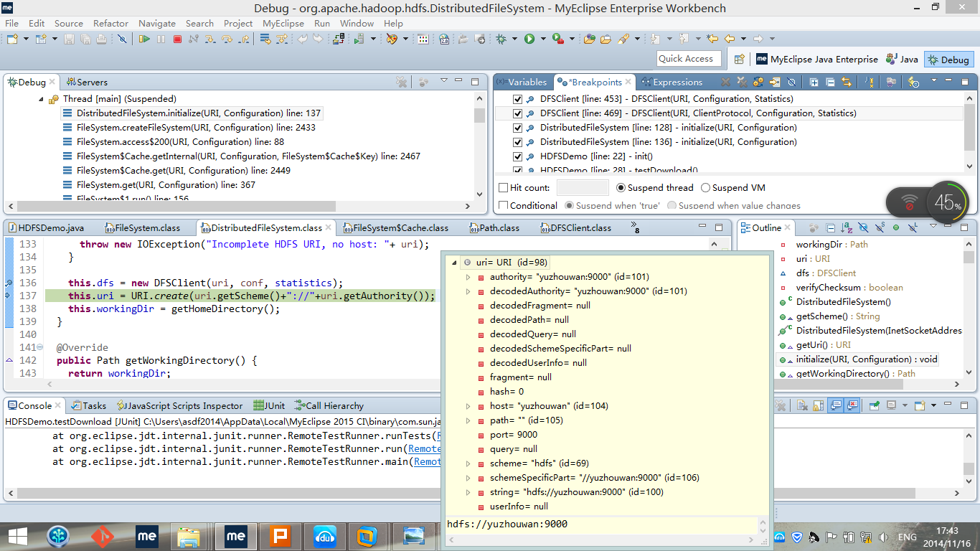
Task: Open the Refactor menu
Action: click(x=110, y=23)
